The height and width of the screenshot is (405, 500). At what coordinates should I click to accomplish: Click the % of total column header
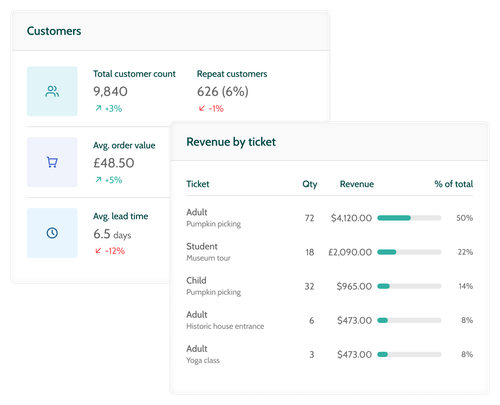(454, 184)
